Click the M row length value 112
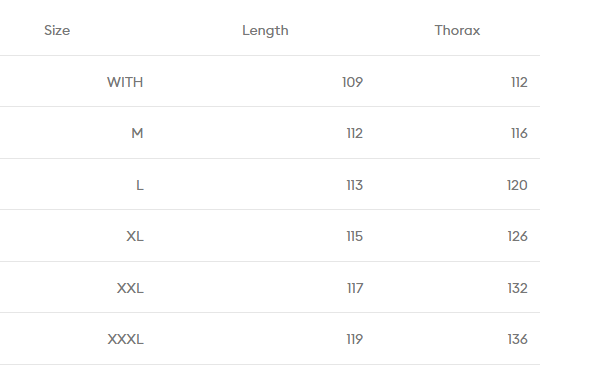 click(x=355, y=133)
